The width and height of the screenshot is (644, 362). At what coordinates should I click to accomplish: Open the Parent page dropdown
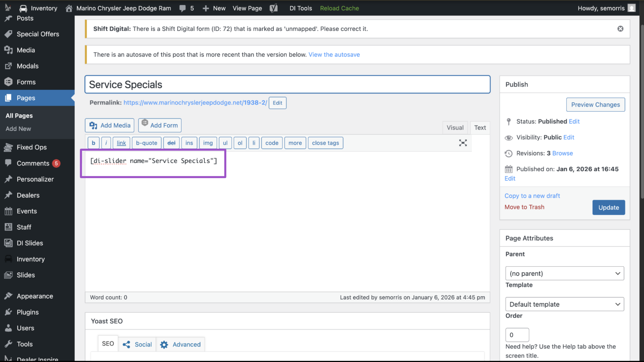tap(565, 273)
